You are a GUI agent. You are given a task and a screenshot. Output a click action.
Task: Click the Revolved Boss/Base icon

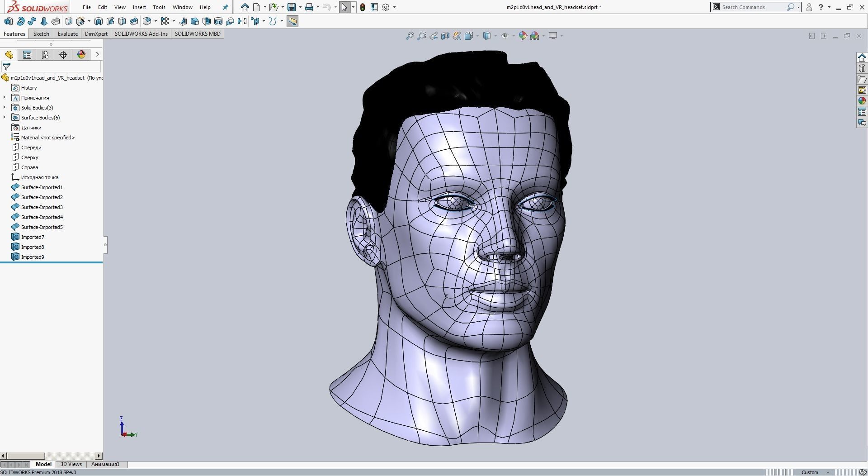click(20, 21)
